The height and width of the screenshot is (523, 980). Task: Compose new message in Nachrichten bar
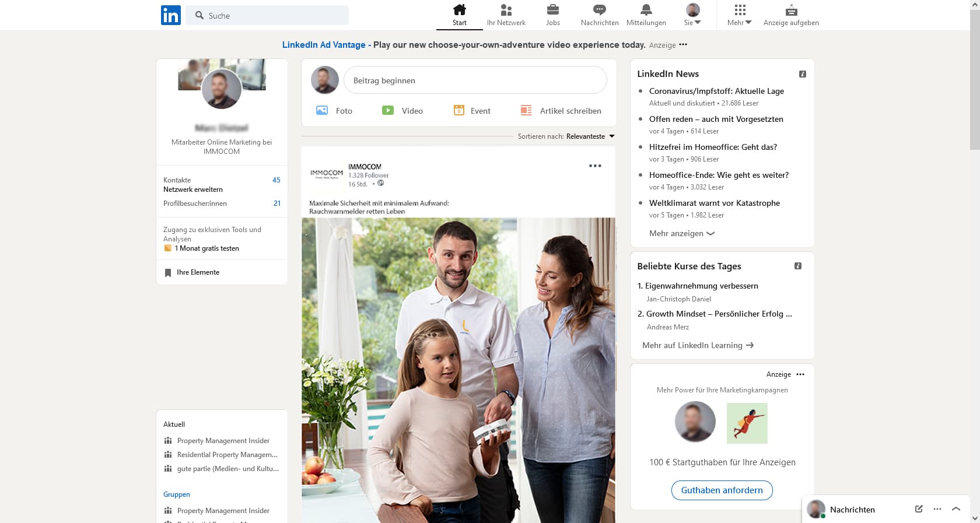(919, 509)
